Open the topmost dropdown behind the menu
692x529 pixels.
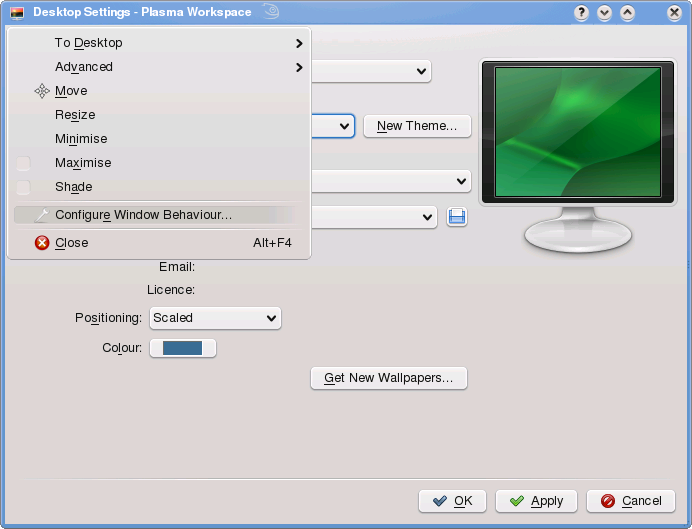(371, 71)
